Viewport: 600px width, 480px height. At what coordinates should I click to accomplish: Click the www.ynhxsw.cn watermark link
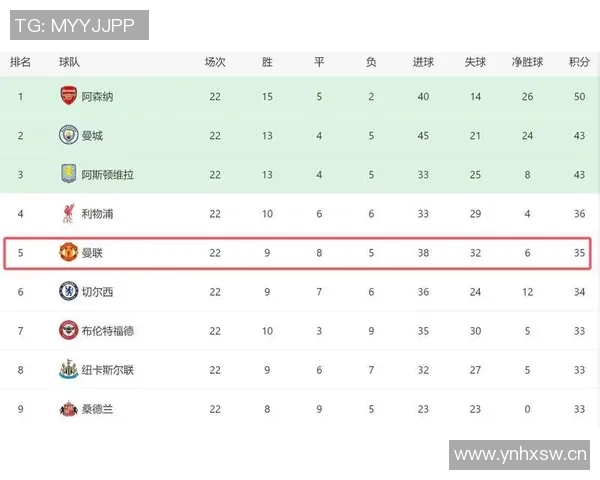[519, 456]
